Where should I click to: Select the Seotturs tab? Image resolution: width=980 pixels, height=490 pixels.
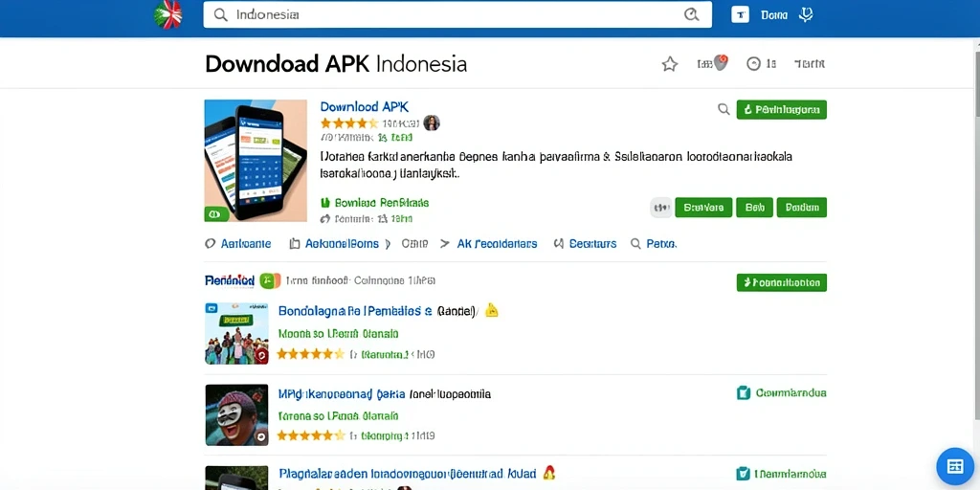tap(585, 244)
